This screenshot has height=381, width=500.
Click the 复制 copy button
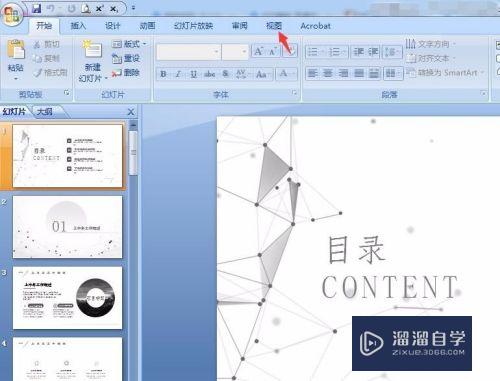pyautogui.click(x=47, y=58)
